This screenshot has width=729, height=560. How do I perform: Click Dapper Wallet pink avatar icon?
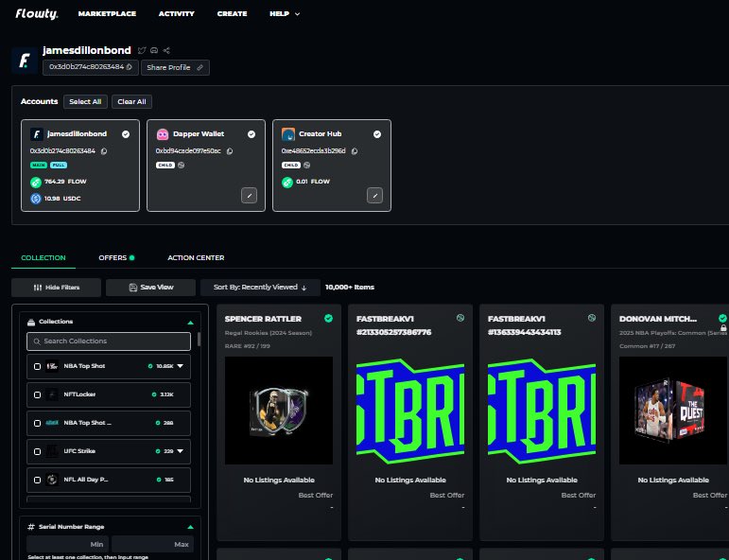click(163, 134)
